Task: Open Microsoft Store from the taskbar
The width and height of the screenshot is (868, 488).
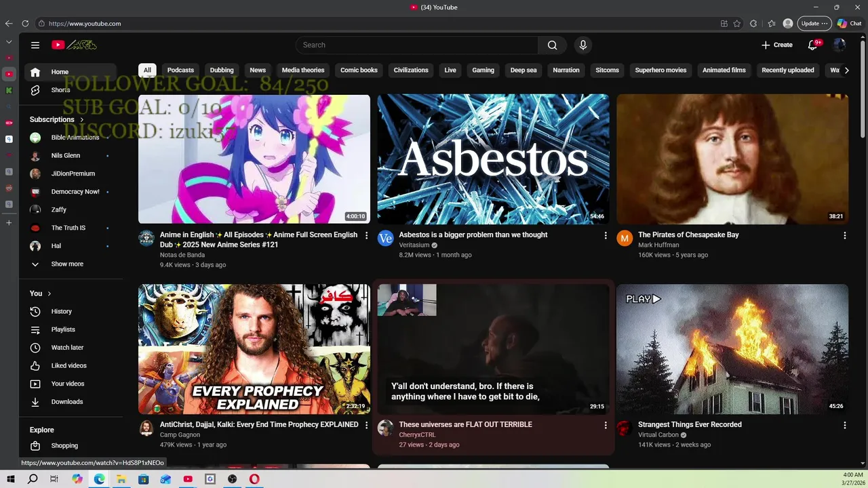Action: pyautogui.click(x=144, y=479)
